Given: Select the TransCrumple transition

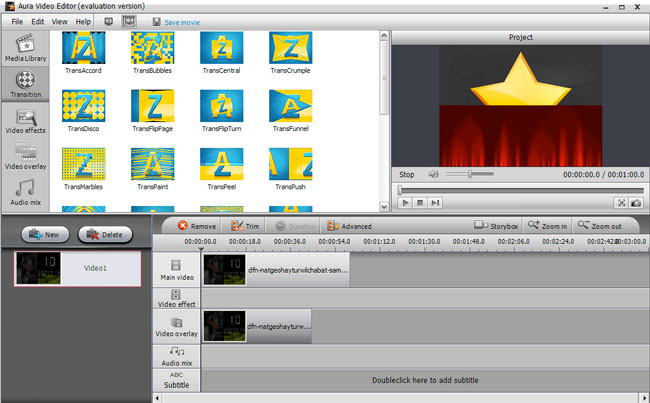Looking at the screenshot, I should point(290,53).
